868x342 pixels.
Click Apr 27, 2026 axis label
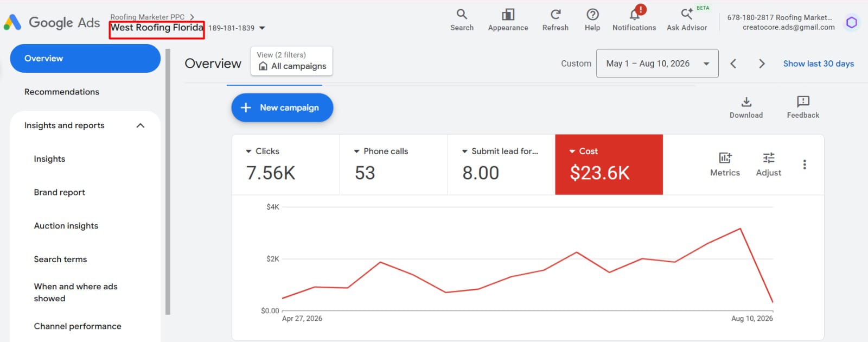click(x=302, y=319)
